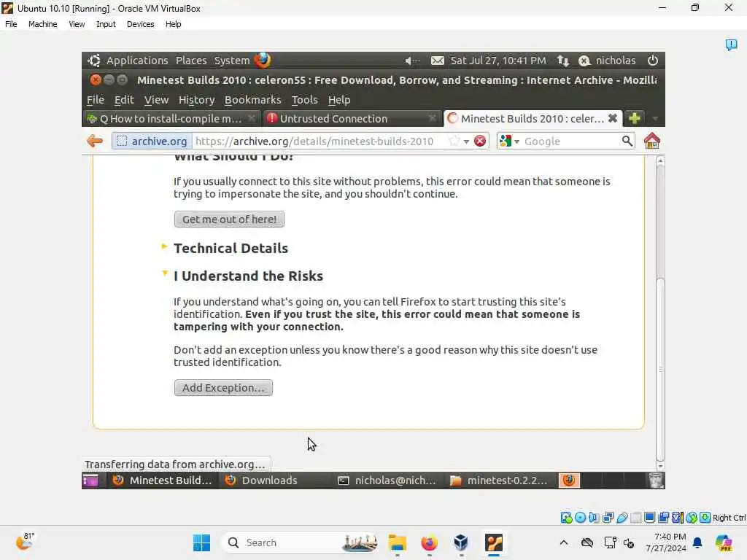Open search engine selector Google icon
Viewport: 747px width, 560px height.
508,141
